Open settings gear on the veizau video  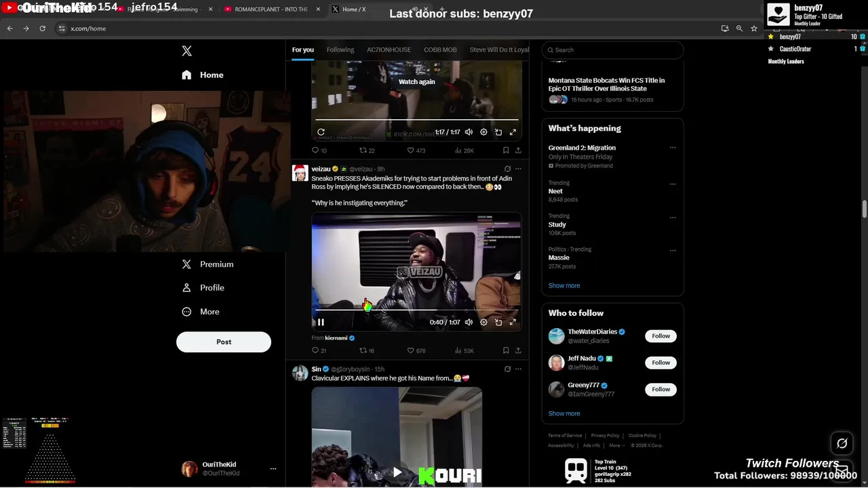click(x=484, y=322)
